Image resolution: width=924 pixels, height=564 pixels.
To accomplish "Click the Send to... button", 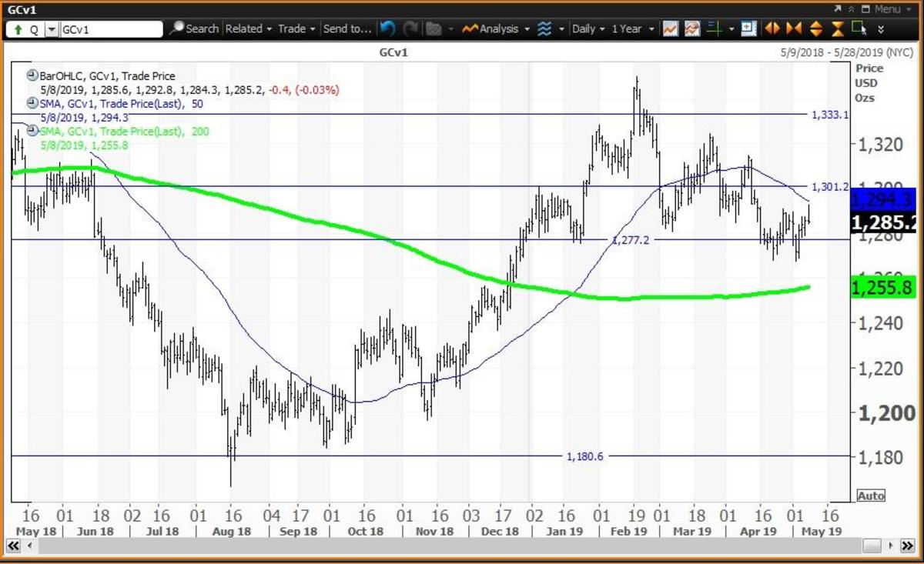I will [346, 28].
